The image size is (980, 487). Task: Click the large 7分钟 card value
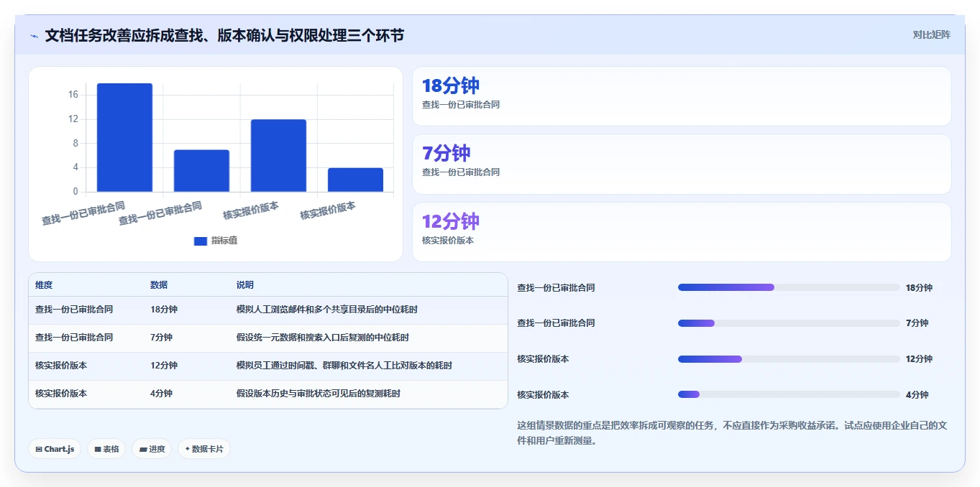click(446, 153)
